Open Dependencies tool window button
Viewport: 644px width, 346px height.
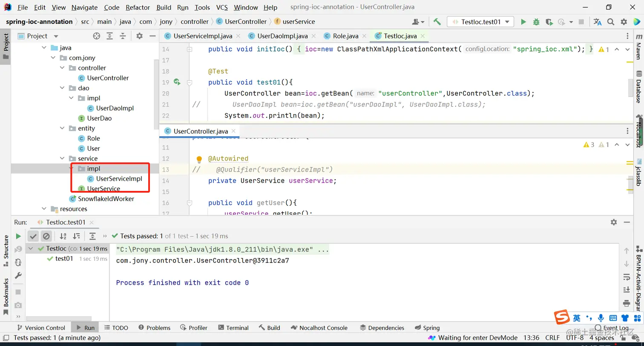click(382, 328)
